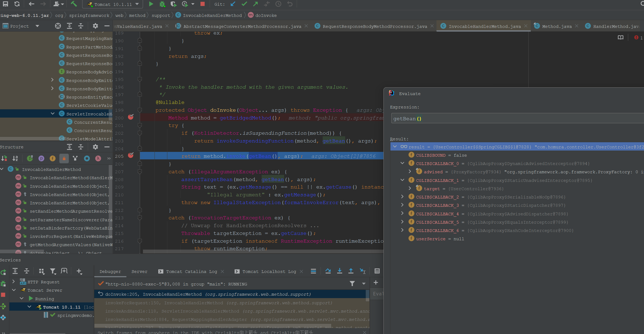644x334 pixels.
Task: Open the Server tab in debug panel
Action: 139,271
